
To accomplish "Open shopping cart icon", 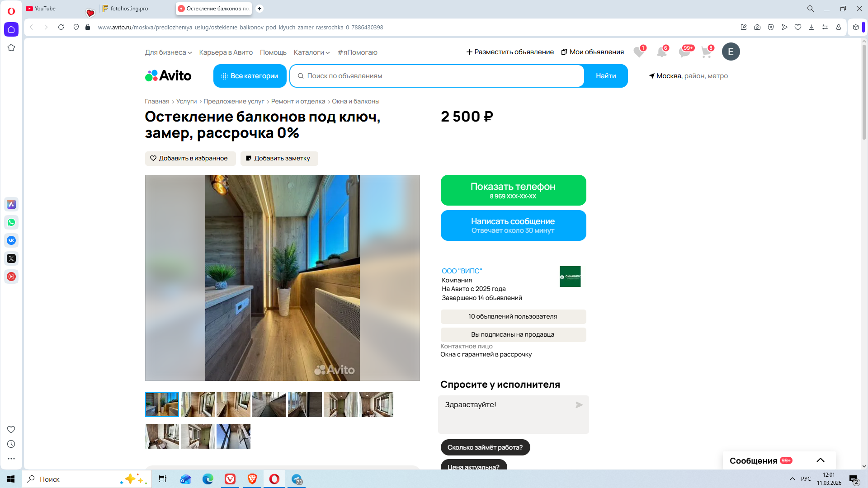I will point(706,52).
